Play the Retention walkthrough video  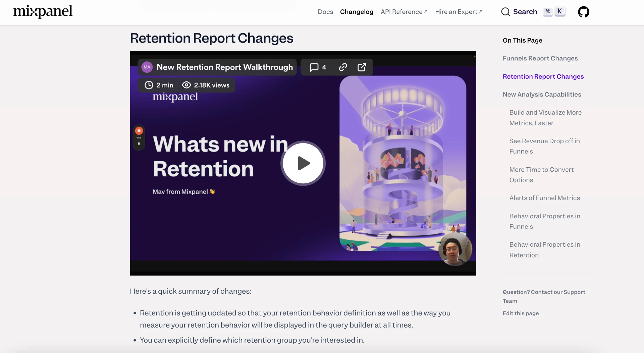pyautogui.click(x=303, y=163)
